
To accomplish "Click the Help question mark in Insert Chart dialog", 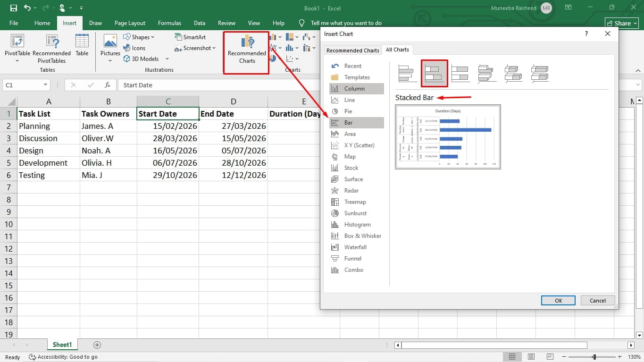I will click(586, 34).
